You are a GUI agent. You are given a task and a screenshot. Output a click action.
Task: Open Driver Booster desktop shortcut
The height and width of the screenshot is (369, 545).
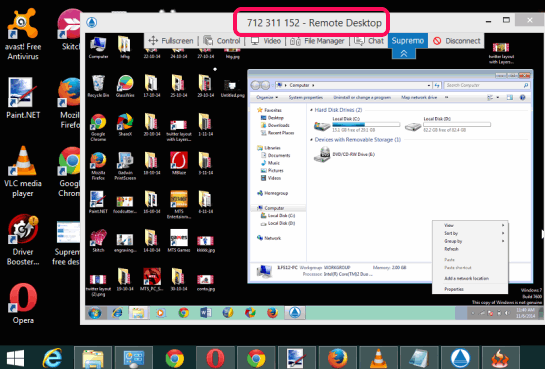click(x=23, y=240)
